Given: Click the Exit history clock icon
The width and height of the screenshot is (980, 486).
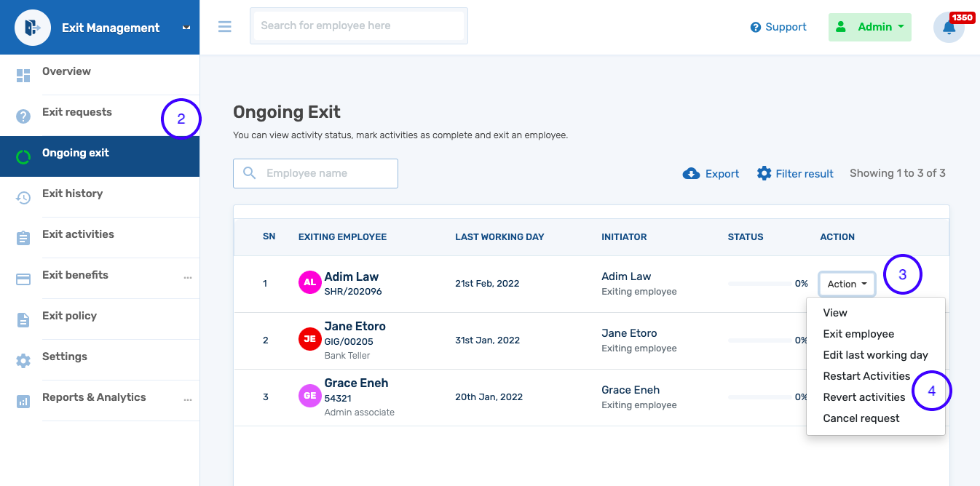Looking at the screenshot, I should coord(23,198).
